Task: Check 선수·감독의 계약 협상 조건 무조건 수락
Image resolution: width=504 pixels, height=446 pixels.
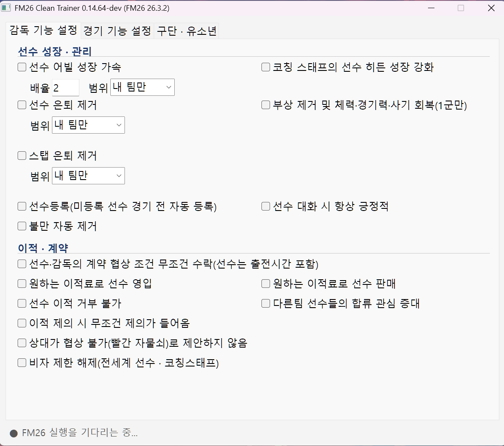Action: pyautogui.click(x=22, y=264)
